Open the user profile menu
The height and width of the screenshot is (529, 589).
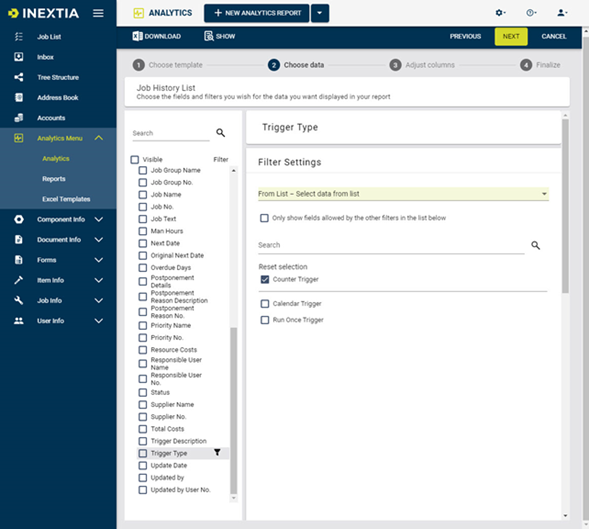(x=562, y=13)
